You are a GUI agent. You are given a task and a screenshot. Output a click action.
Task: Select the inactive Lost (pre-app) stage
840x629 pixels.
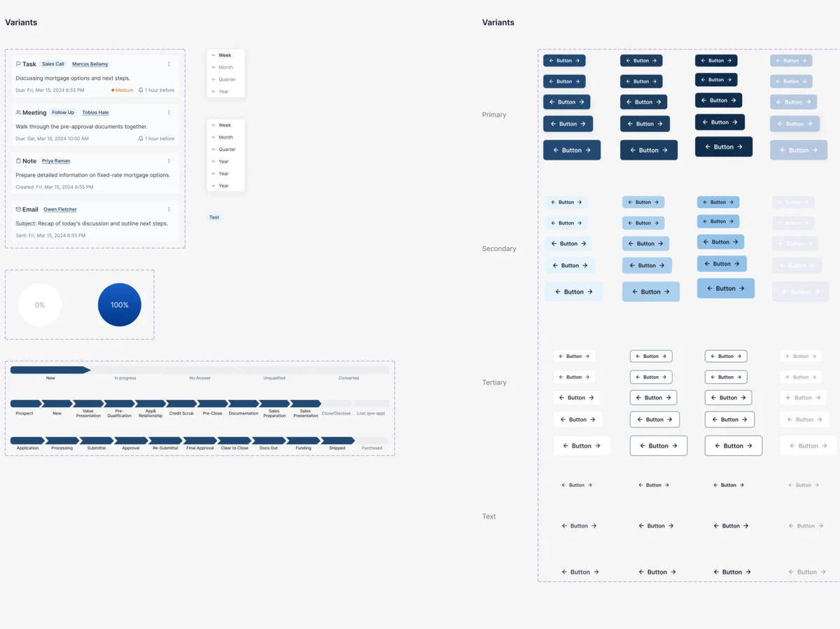[x=371, y=403]
